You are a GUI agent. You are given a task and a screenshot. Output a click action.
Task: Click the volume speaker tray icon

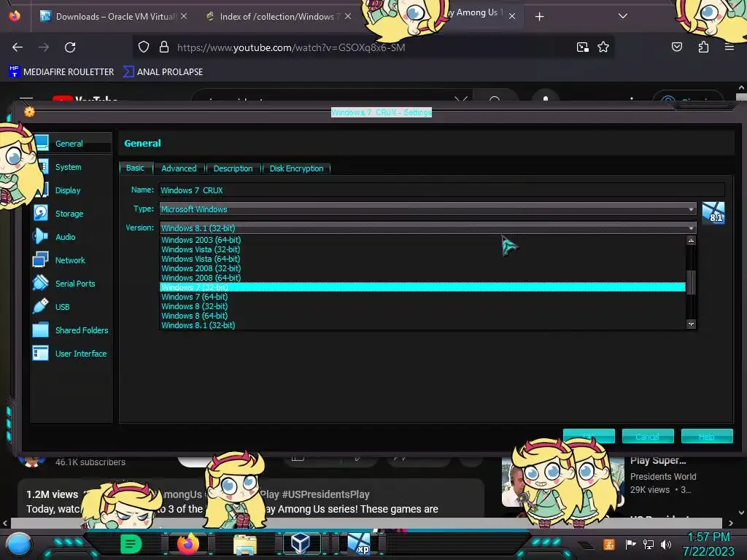(665, 544)
